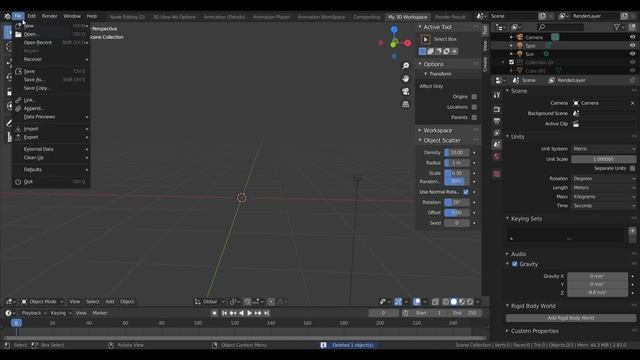Toggle the Origins checkbox
Viewport: 640px width, 360px height.
click(x=474, y=97)
